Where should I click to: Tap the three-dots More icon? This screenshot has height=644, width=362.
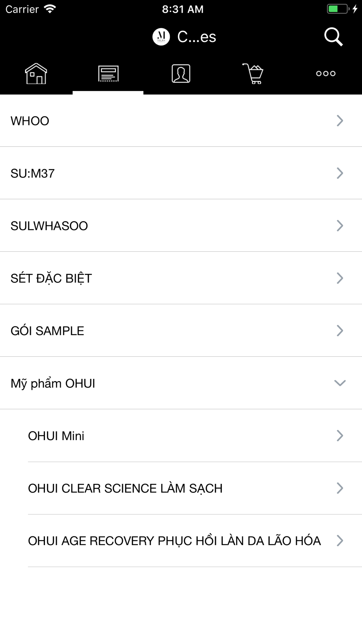tap(325, 74)
